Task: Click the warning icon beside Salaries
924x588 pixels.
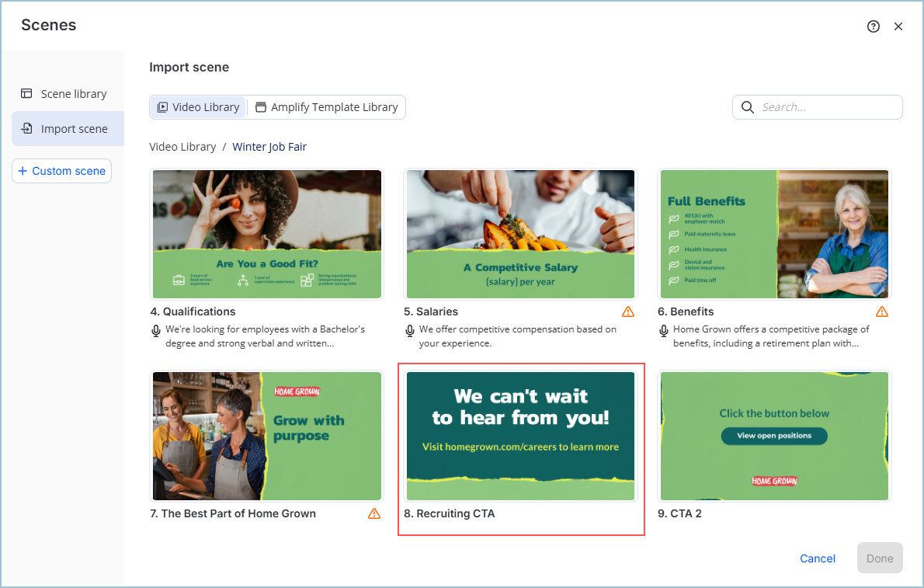Action: (x=628, y=311)
